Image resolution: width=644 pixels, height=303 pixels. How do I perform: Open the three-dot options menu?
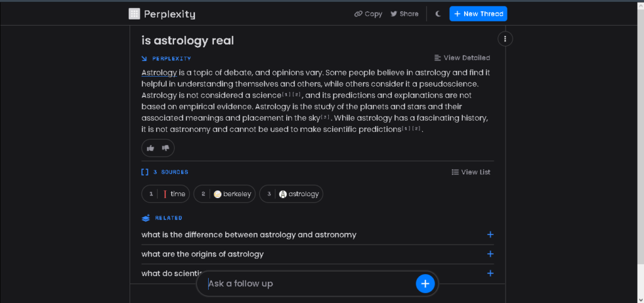[x=505, y=39]
